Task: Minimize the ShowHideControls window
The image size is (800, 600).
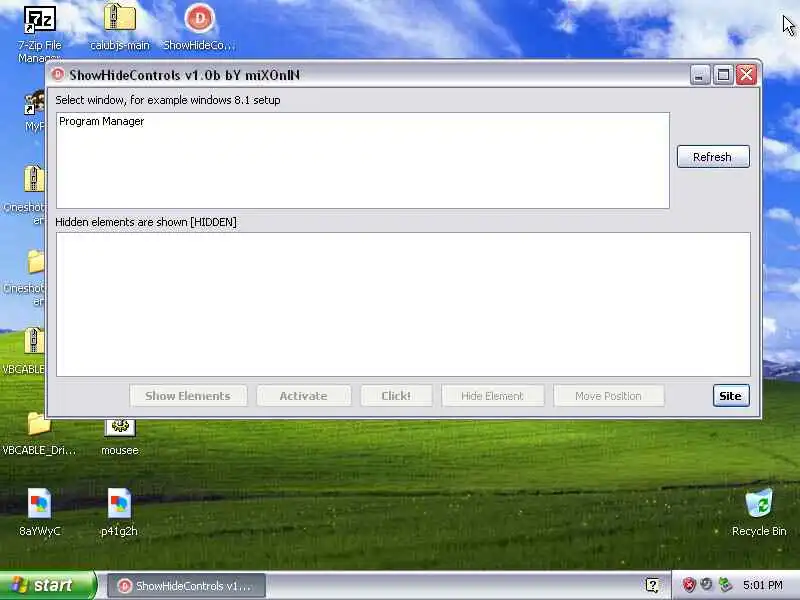Action: pyautogui.click(x=700, y=75)
